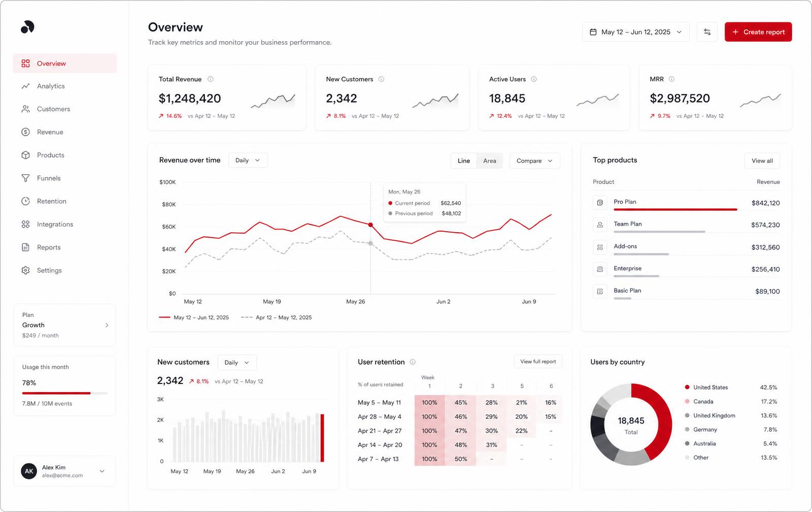This screenshot has height=512, width=812.
Task: Click the Team Plan revenue bar
Action: tap(659, 232)
